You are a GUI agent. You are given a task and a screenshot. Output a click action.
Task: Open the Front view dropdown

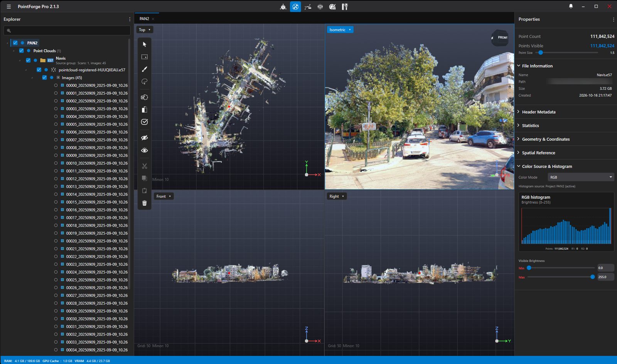pos(164,196)
